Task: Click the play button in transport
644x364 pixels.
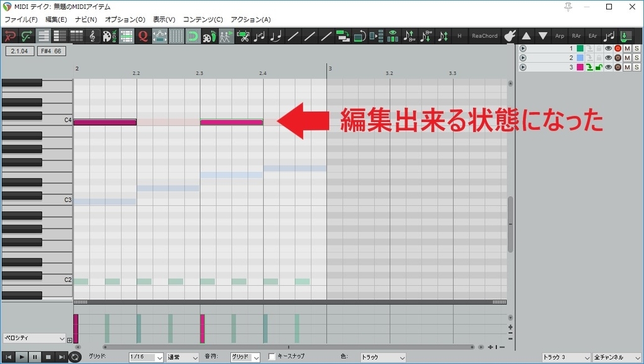Action: 22,357
